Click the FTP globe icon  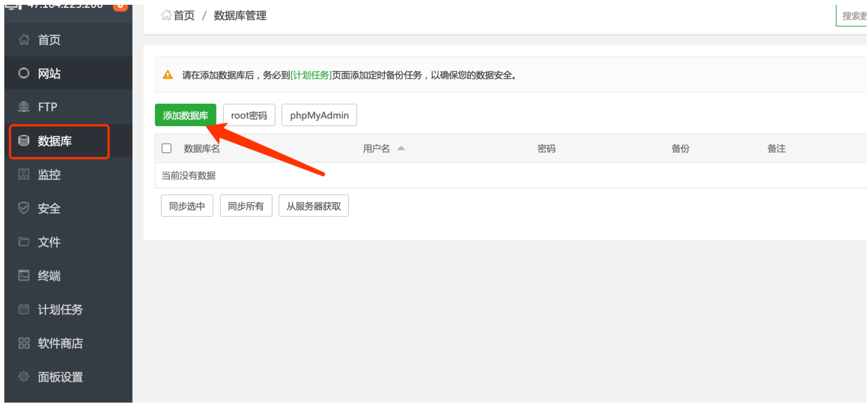(x=24, y=107)
